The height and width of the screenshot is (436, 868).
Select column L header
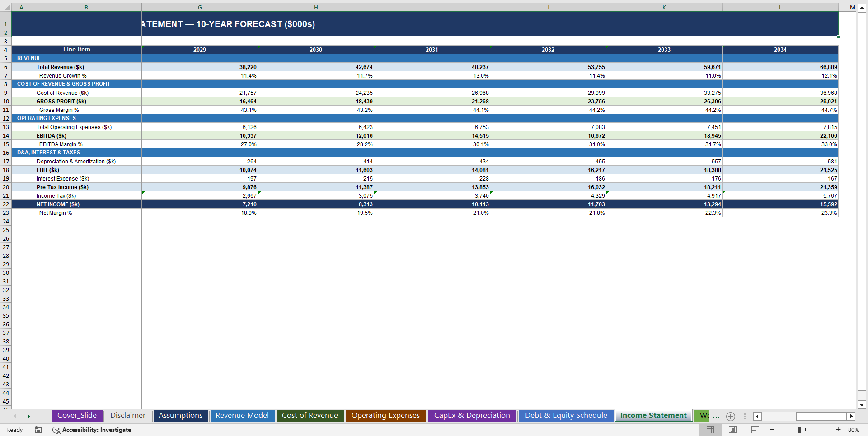pos(780,7)
